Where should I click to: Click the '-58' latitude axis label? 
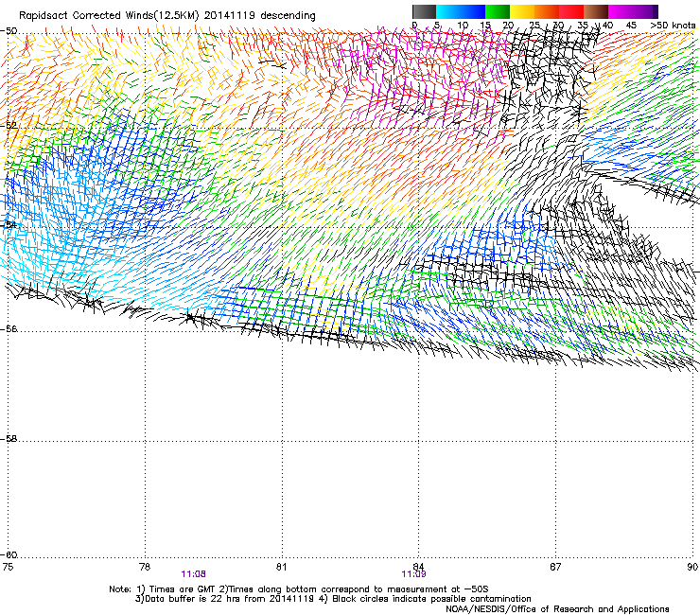[9, 439]
